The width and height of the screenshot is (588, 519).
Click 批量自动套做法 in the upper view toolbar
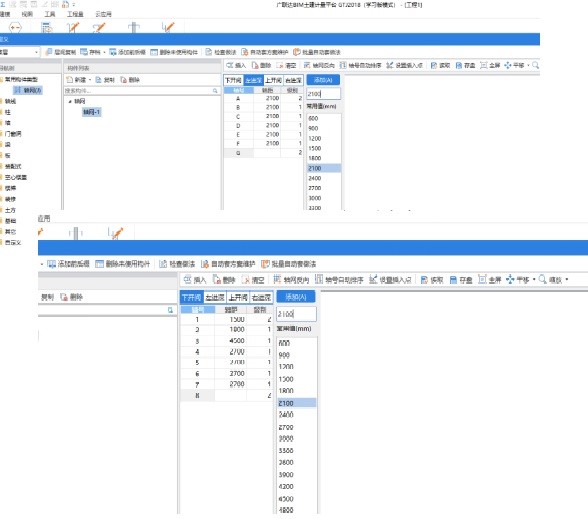point(317,52)
